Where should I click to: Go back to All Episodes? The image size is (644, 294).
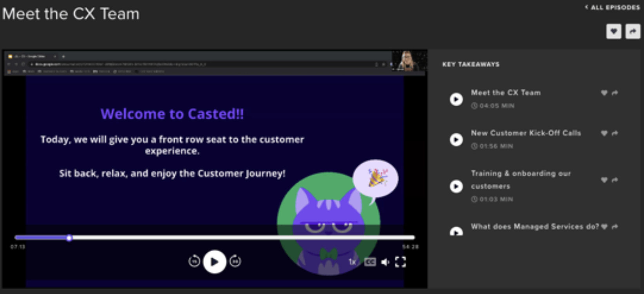coord(612,7)
